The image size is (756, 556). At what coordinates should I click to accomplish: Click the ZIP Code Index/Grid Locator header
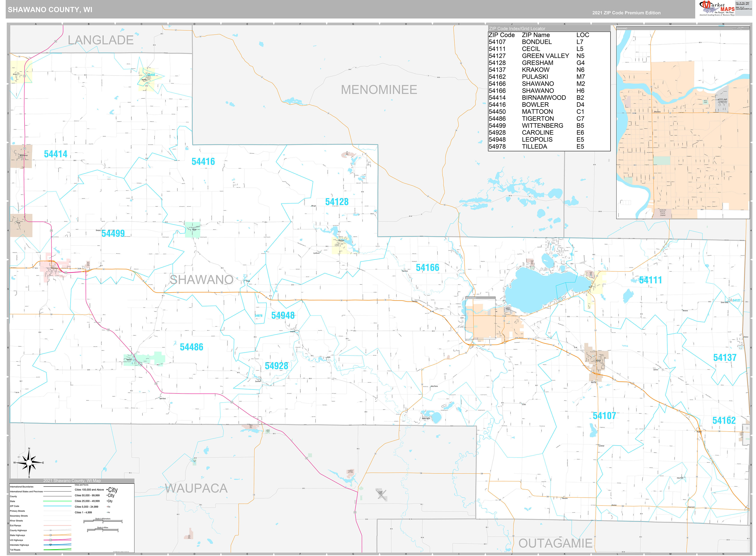coord(517,29)
